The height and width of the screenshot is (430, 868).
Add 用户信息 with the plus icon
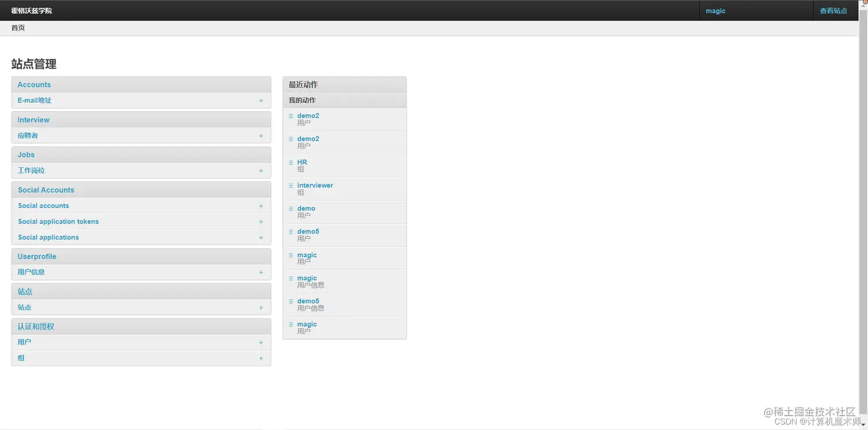(x=261, y=273)
